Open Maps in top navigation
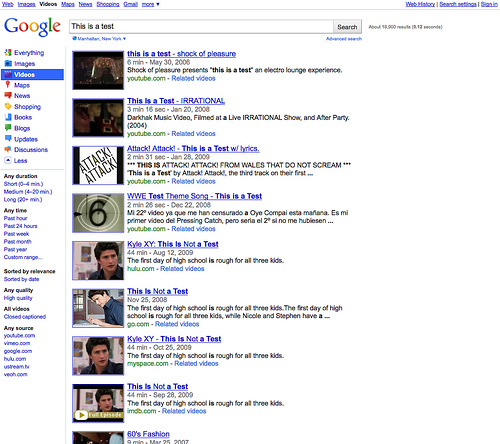The image size is (500, 444). [68, 4]
